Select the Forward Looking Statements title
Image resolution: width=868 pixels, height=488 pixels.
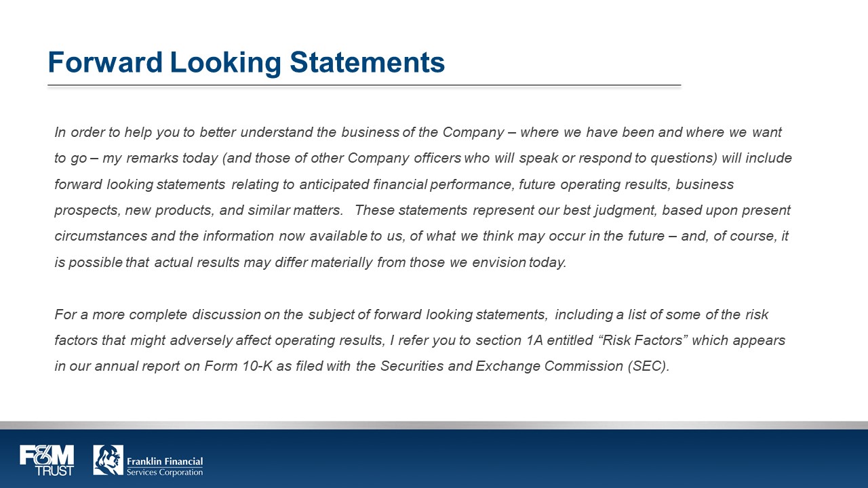pos(246,62)
